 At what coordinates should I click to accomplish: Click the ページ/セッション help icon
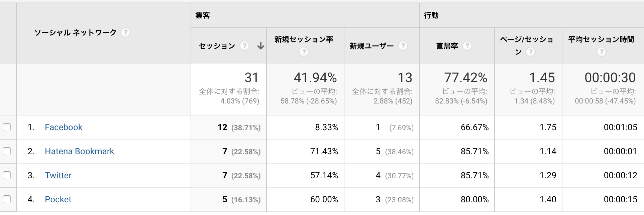tap(531, 52)
